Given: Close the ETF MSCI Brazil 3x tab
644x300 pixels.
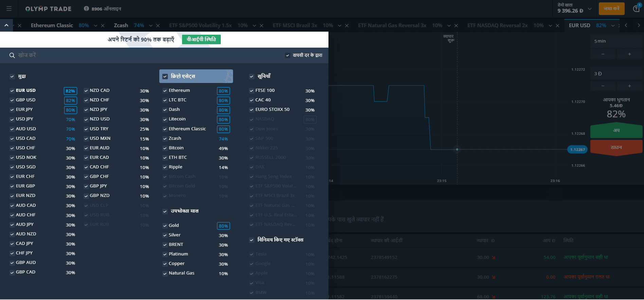Looking at the screenshot, I should [x=347, y=26].
